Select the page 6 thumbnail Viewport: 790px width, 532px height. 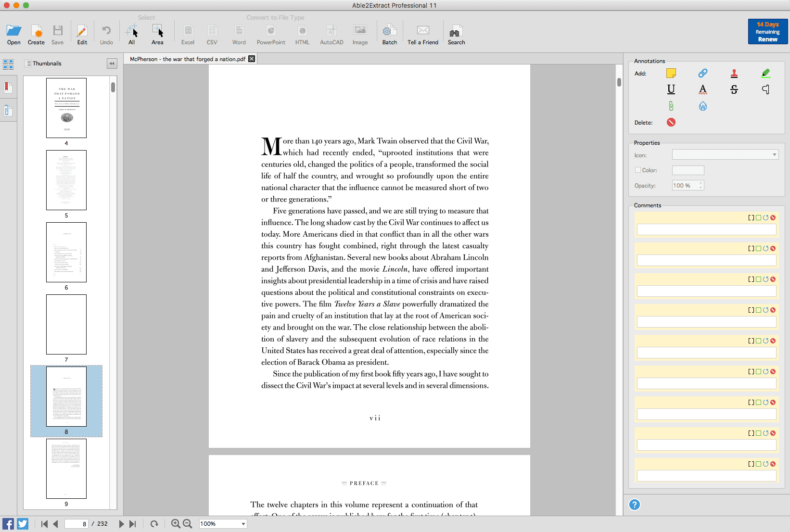(66, 252)
